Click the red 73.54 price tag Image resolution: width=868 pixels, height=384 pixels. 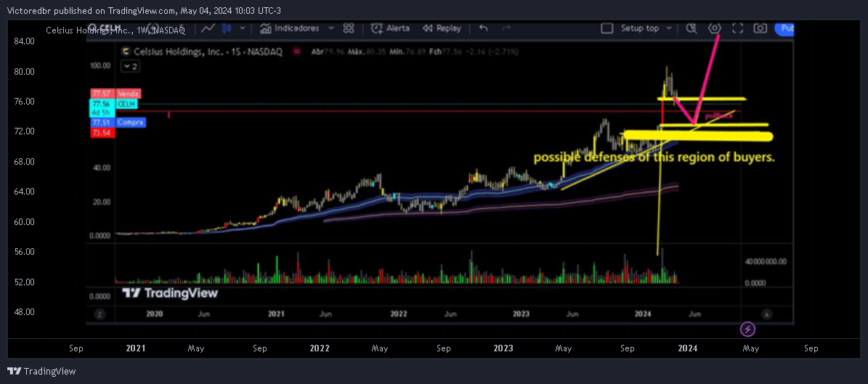pos(102,133)
